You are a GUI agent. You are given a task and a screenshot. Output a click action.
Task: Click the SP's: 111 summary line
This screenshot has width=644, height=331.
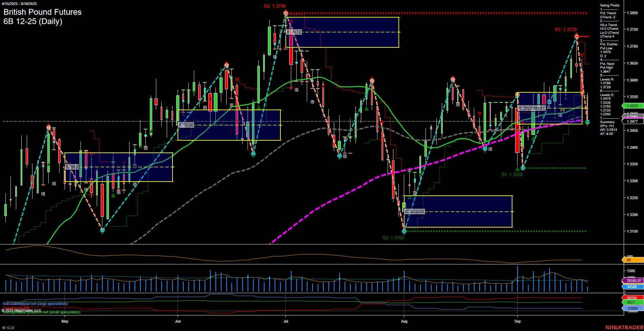(x=607, y=126)
